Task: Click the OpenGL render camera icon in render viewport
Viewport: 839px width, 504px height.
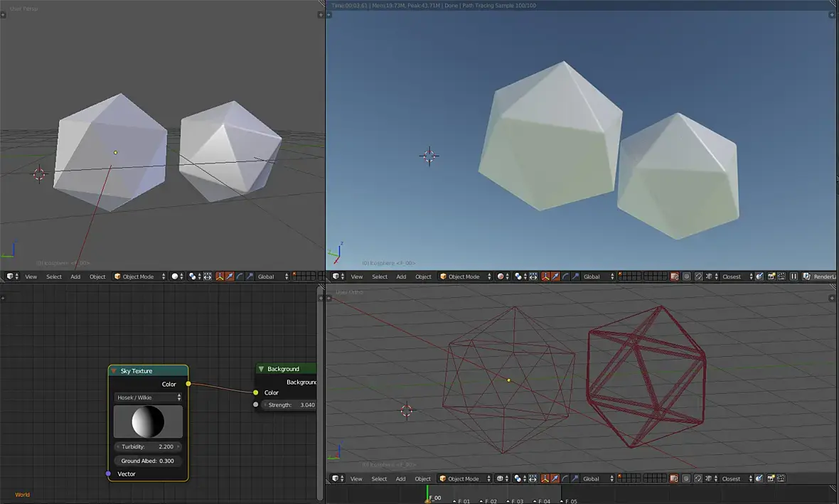Action: pos(771,277)
